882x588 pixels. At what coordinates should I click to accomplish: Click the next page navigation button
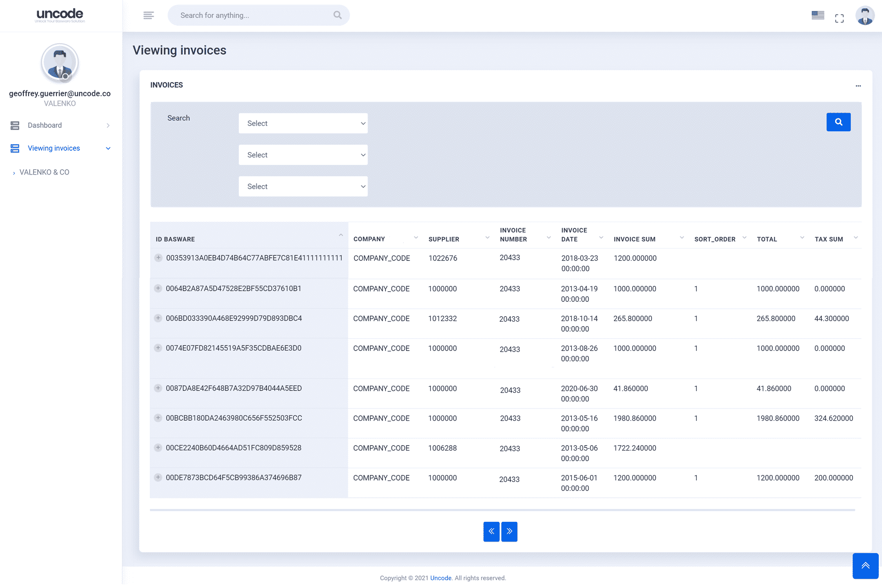tap(509, 531)
